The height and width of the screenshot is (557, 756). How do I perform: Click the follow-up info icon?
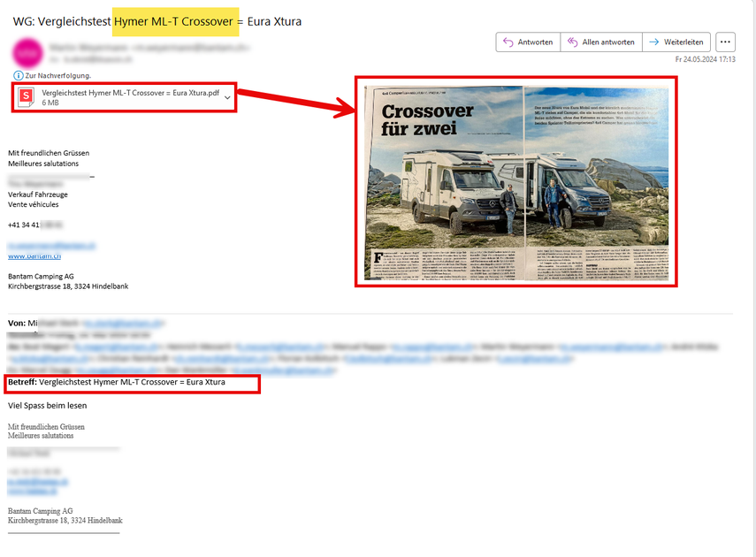click(x=19, y=76)
